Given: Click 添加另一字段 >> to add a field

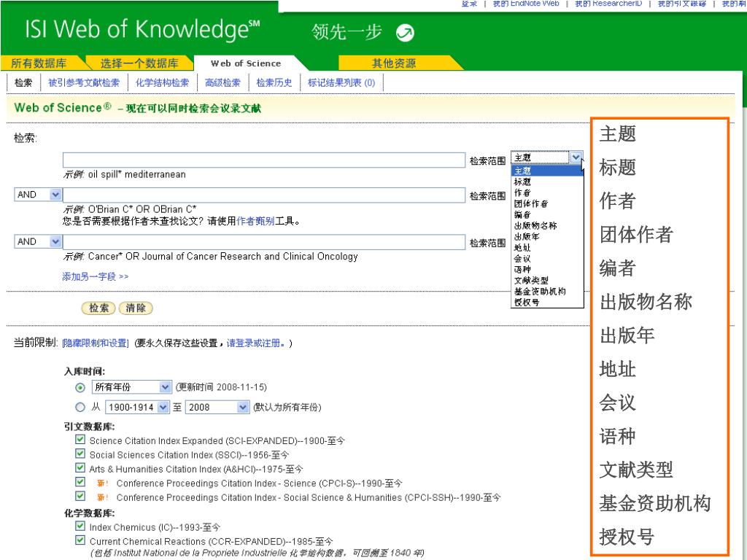Looking at the screenshot, I should tap(96, 276).
